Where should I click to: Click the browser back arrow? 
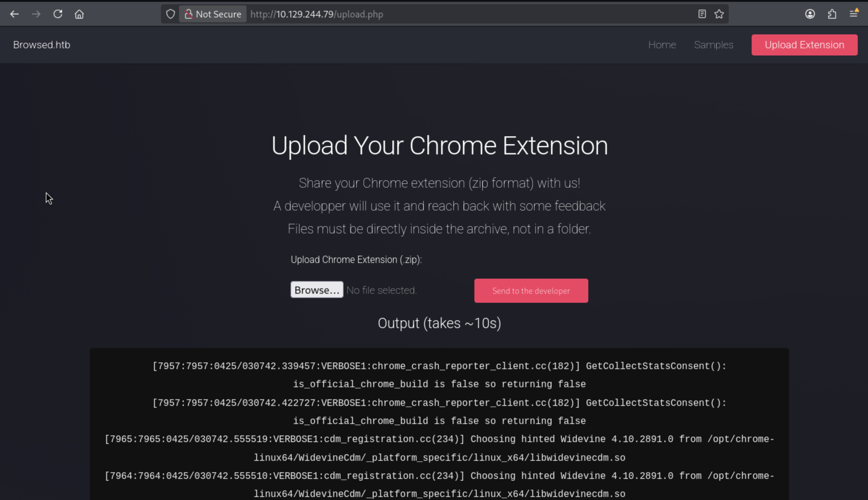[14, 14]
